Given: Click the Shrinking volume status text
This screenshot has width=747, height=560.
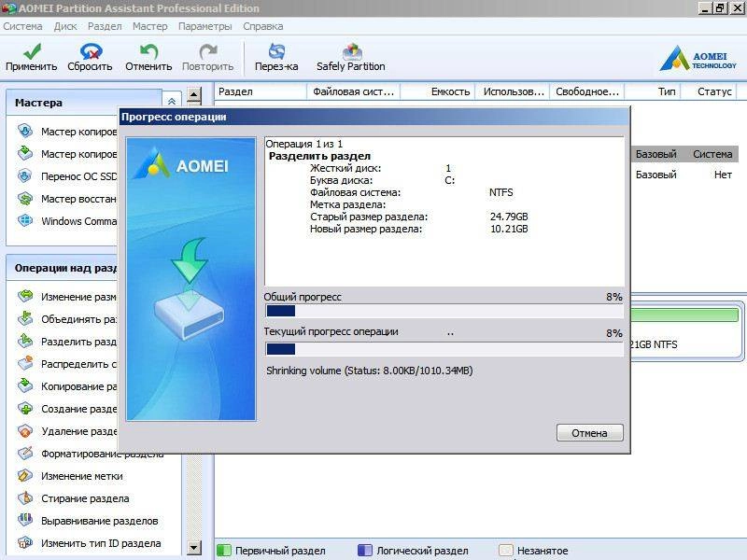Looking at the screenshot, I should (x=369, y=371).
